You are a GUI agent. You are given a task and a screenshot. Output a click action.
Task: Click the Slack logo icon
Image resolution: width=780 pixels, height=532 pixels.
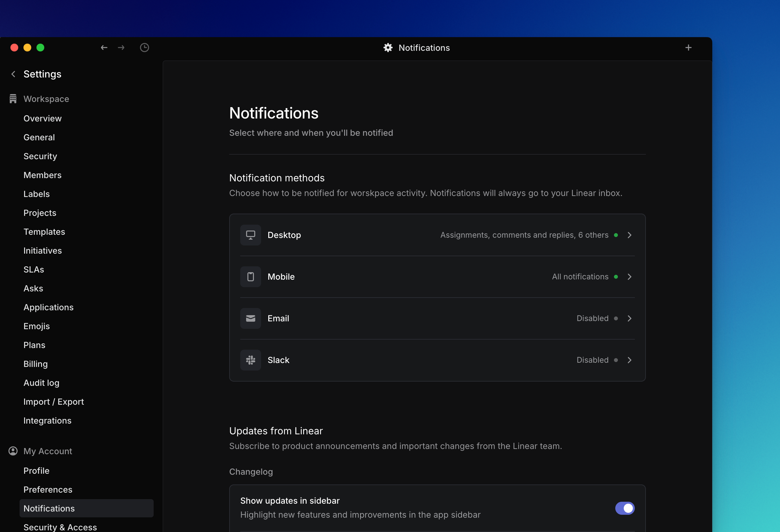(250, 360)
